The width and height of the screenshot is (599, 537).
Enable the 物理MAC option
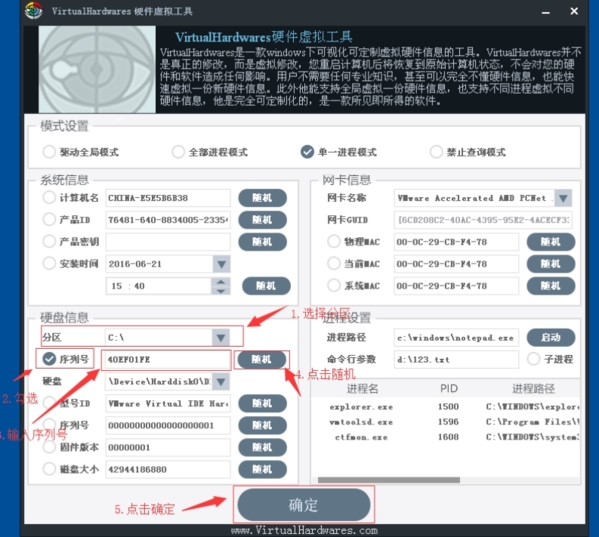point(334,241)
